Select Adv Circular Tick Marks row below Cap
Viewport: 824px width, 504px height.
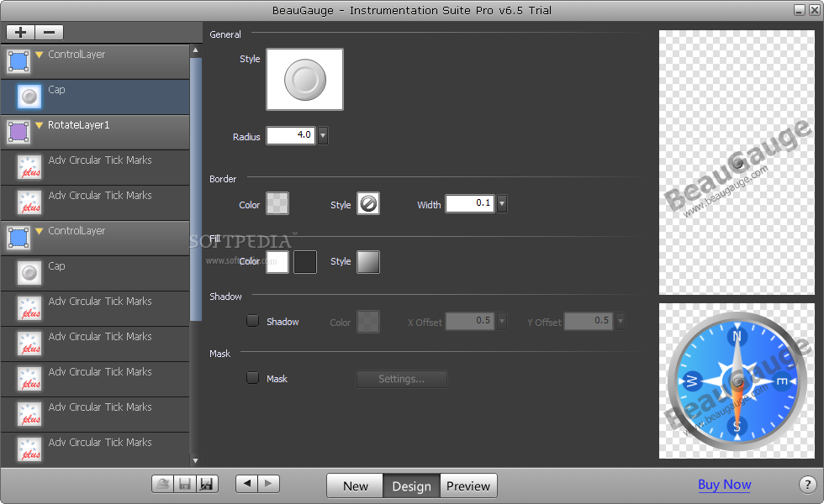pos(95,309)
